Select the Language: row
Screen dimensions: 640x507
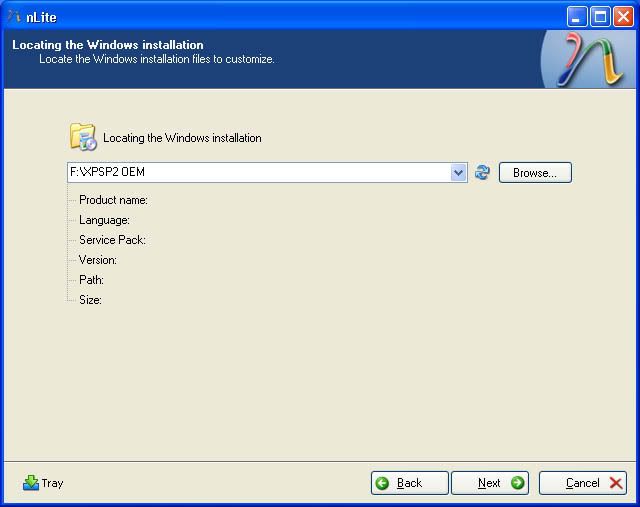(x=104, y=220)
